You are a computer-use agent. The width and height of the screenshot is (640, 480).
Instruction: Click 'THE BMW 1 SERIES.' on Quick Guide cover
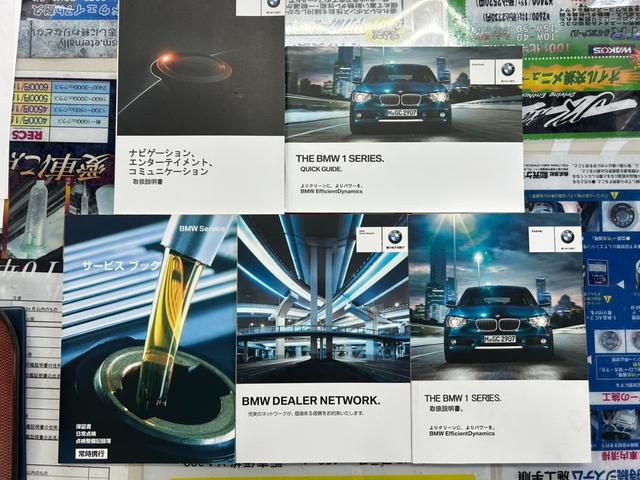tap(340, 158)
